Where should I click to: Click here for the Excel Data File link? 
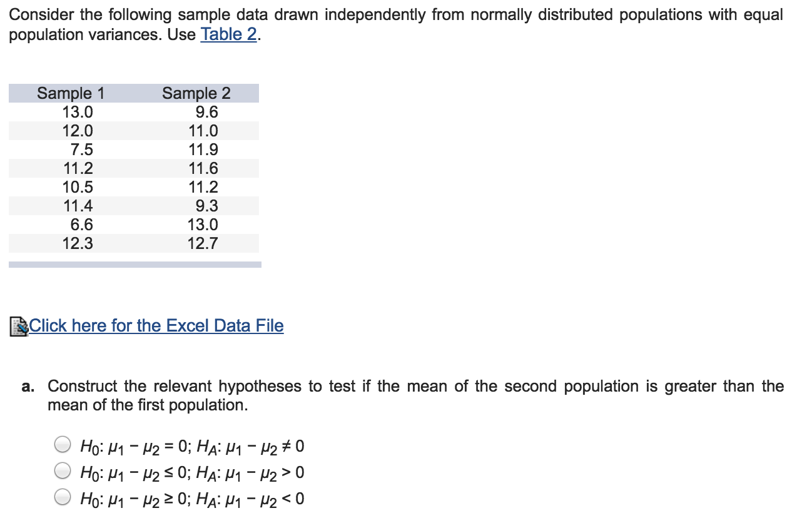pyautogui.click(x=156, y=325)
